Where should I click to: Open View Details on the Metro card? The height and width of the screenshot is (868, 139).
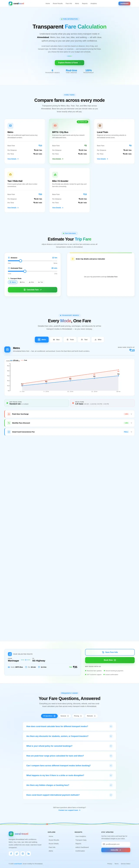[13, 159]
